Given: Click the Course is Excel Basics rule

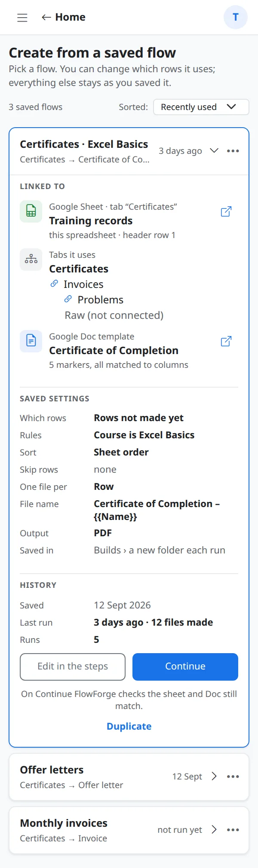Looking at the screenshot, I should tap(144, 435).
